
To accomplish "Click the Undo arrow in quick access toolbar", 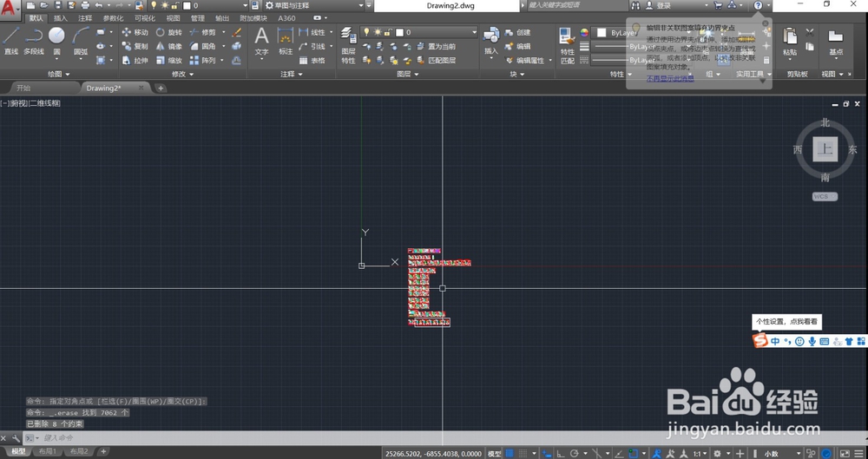I will 99,5.
